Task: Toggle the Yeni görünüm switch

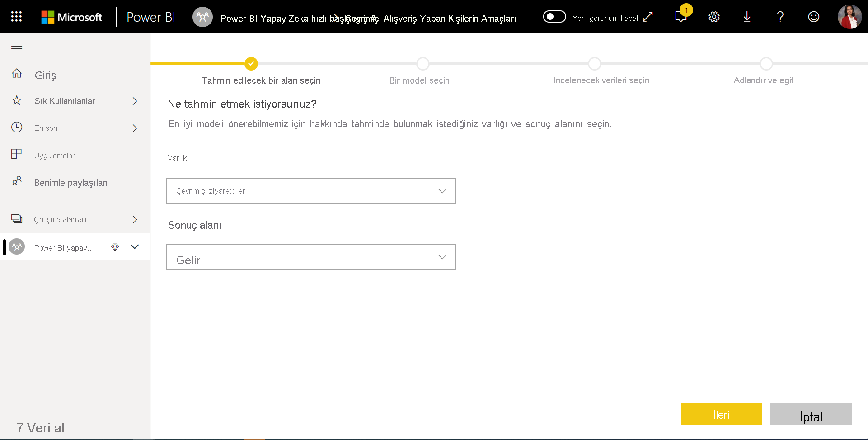Action: (554, 17)
